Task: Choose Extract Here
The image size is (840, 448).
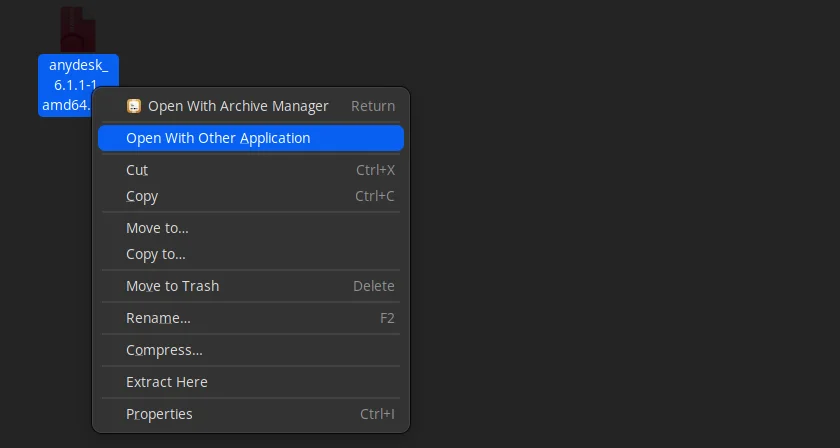Action: tap(167, 382)
